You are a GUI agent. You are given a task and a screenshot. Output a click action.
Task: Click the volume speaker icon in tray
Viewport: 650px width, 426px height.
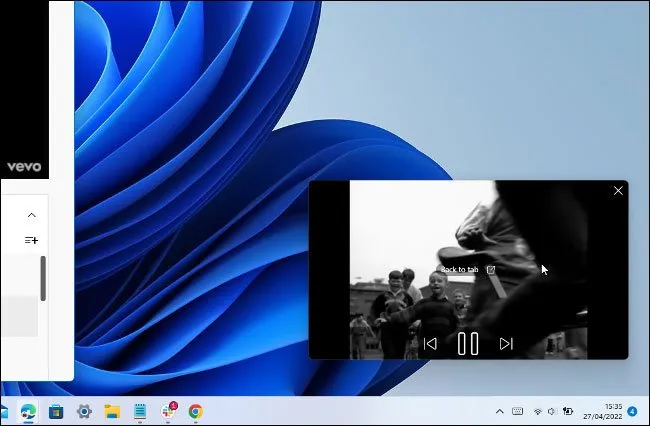coord(552,411)
